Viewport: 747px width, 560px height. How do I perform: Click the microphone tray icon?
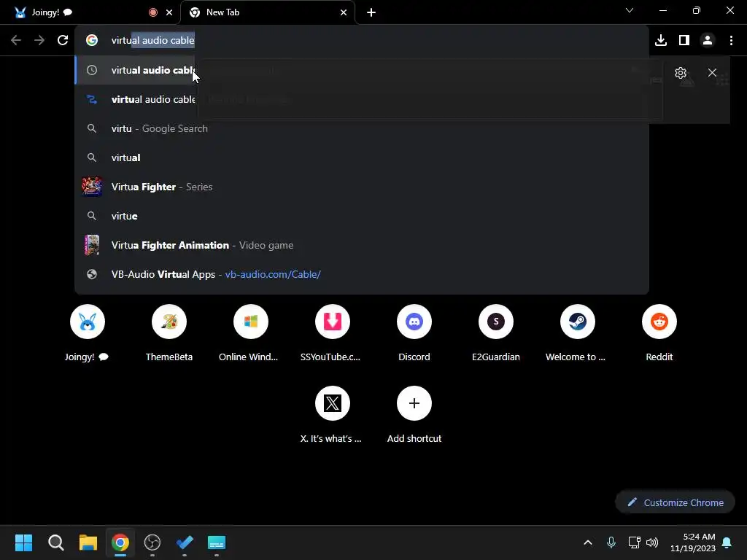click(x=611, y=542)
